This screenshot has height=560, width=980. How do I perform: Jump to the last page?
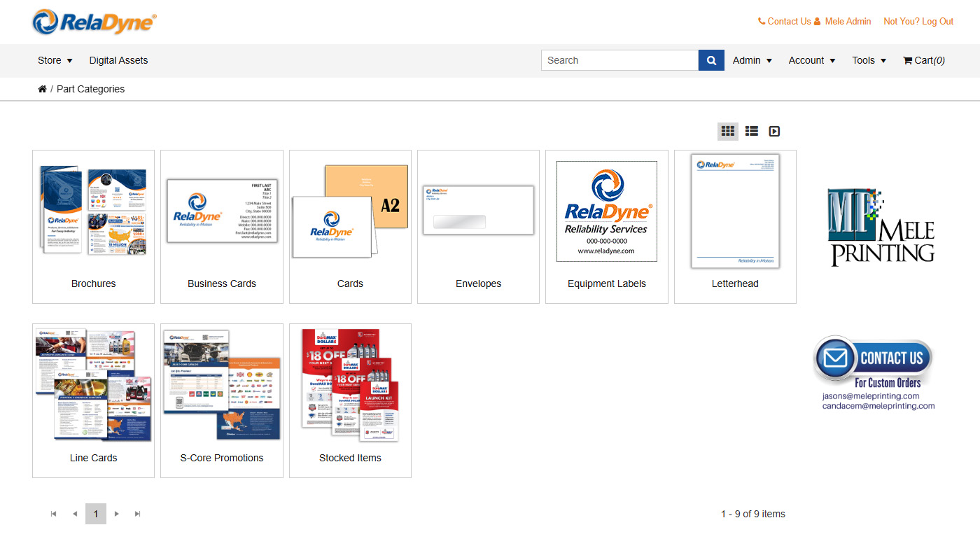pyautogui.click(x=137, y=513)
